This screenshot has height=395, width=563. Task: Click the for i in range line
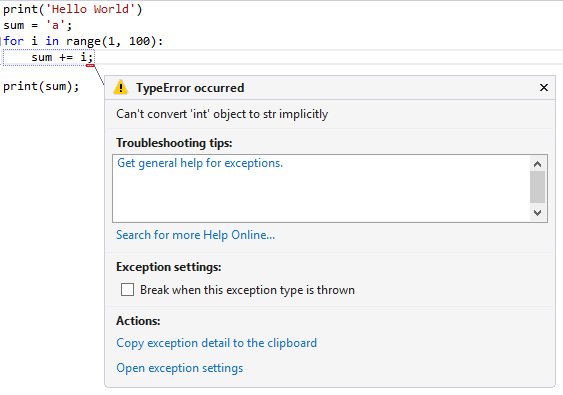coord(83,41)
